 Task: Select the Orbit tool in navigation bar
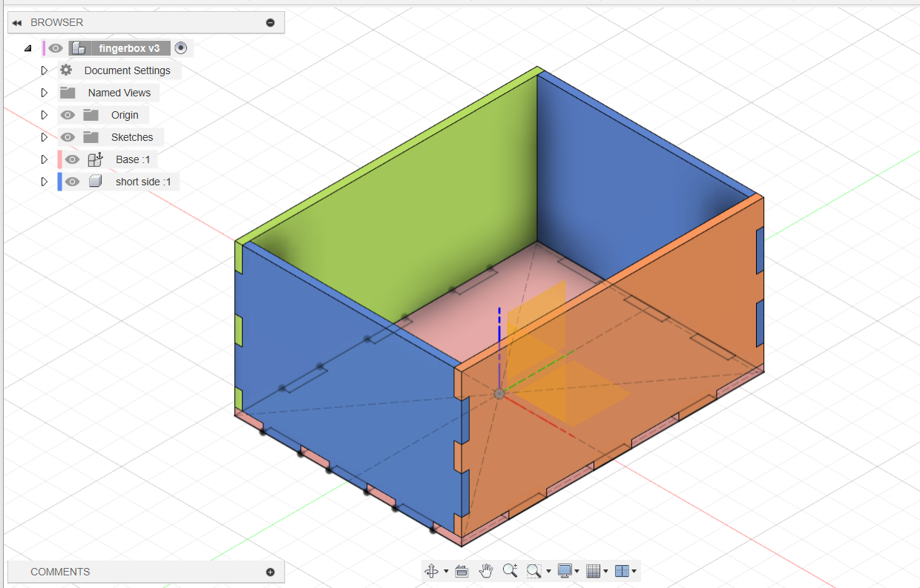pos(431,571)
